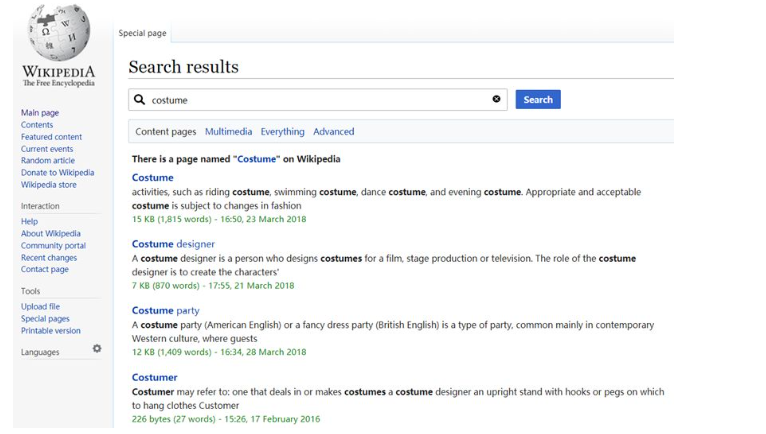
Task: Click inside the costume search input field
Action: click(x=318, y=100)
